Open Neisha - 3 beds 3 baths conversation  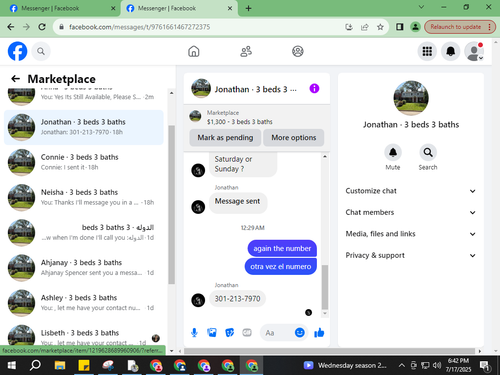point(83,197)
